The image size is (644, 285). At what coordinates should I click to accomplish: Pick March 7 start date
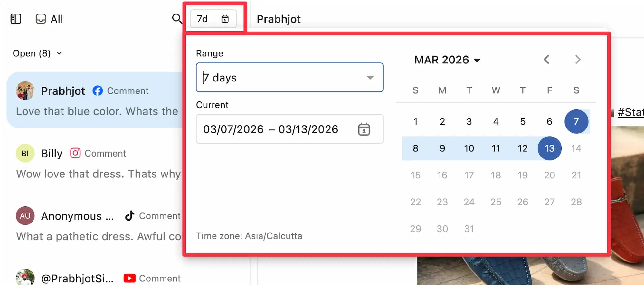[576, 121]
